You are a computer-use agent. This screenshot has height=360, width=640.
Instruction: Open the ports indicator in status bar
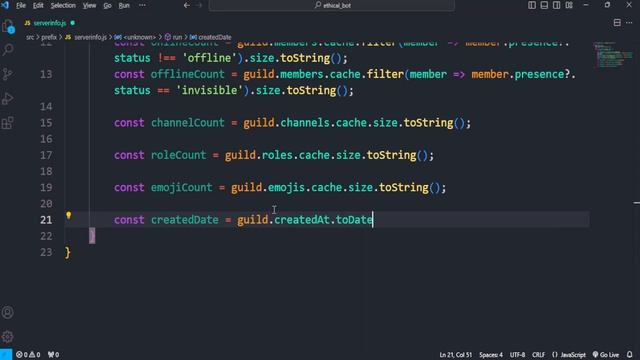(x=53, y=355)
